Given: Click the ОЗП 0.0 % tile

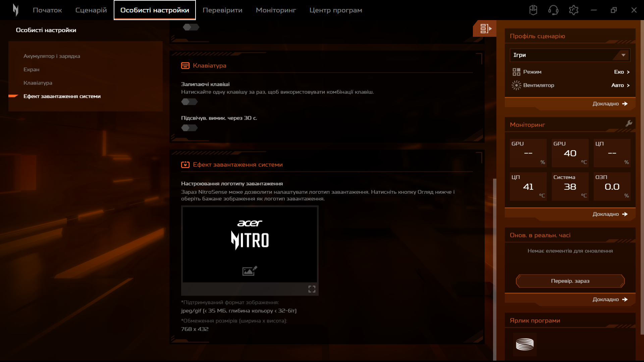Looking at the screenshot, I should [612, 186].
